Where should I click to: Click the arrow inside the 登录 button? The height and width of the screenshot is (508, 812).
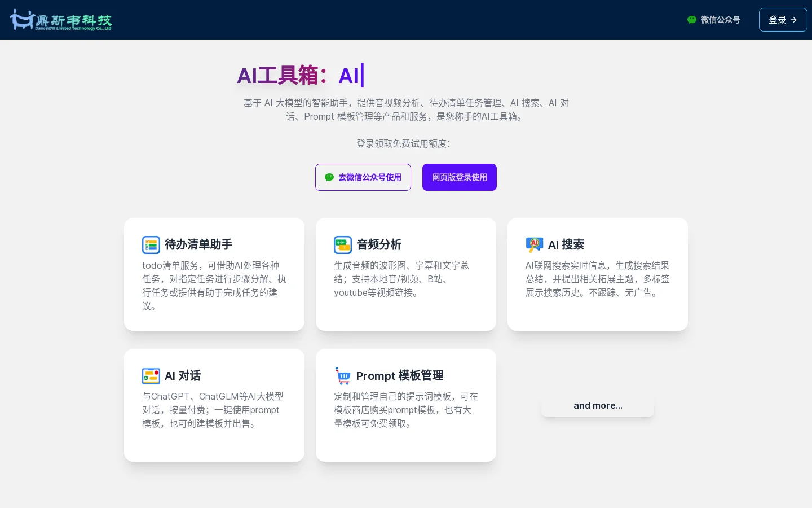coord(793,20)
